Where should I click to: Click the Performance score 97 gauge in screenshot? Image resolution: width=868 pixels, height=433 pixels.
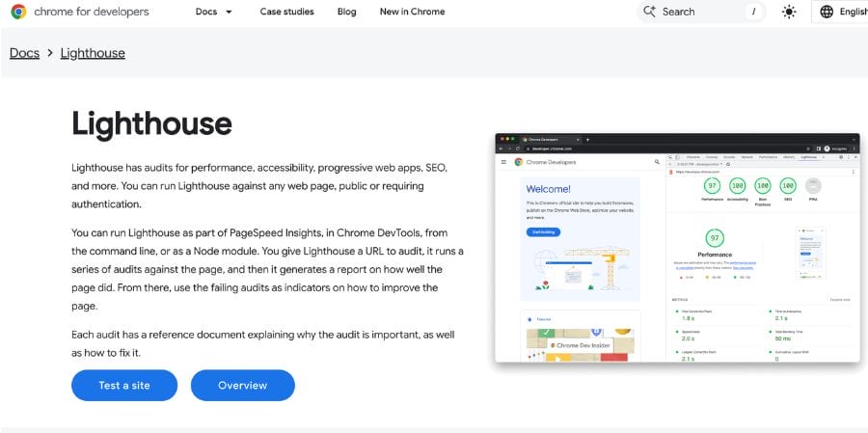tap(714, 238)
